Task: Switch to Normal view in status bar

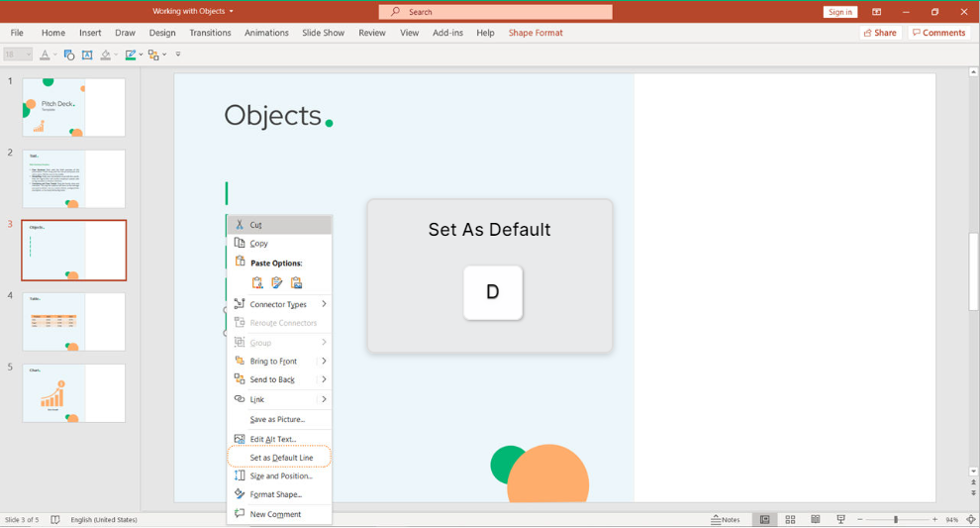Action: click(764, 520)
